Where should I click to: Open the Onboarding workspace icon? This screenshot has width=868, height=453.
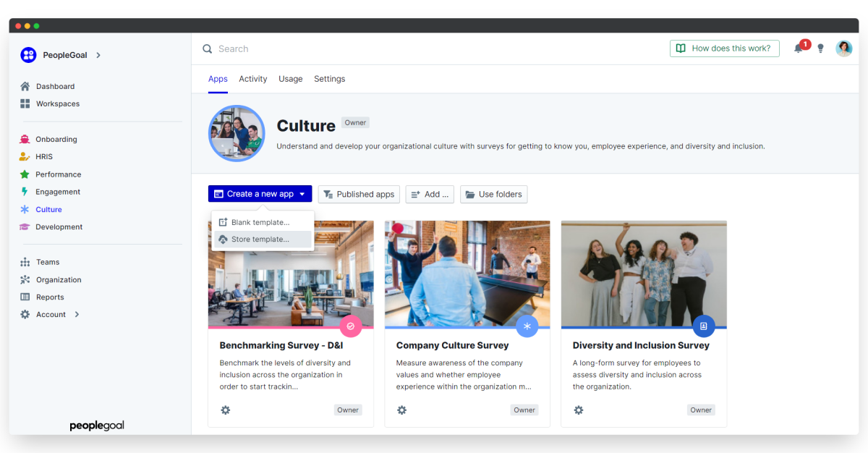[25, 139]
